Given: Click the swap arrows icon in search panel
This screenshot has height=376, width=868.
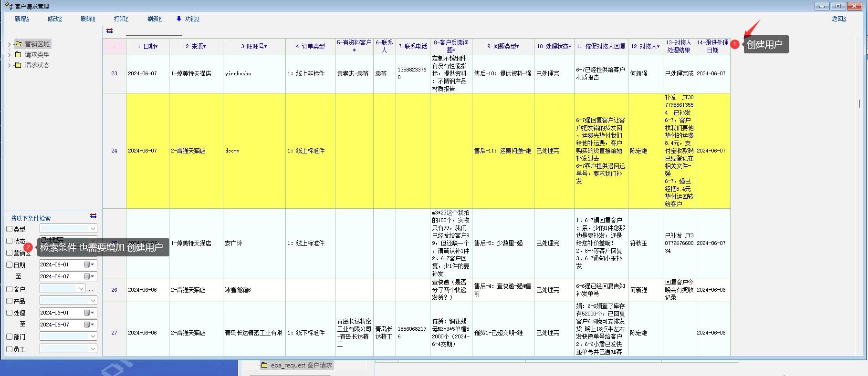Looking at the screenshot, I should [x=93, y=216].
